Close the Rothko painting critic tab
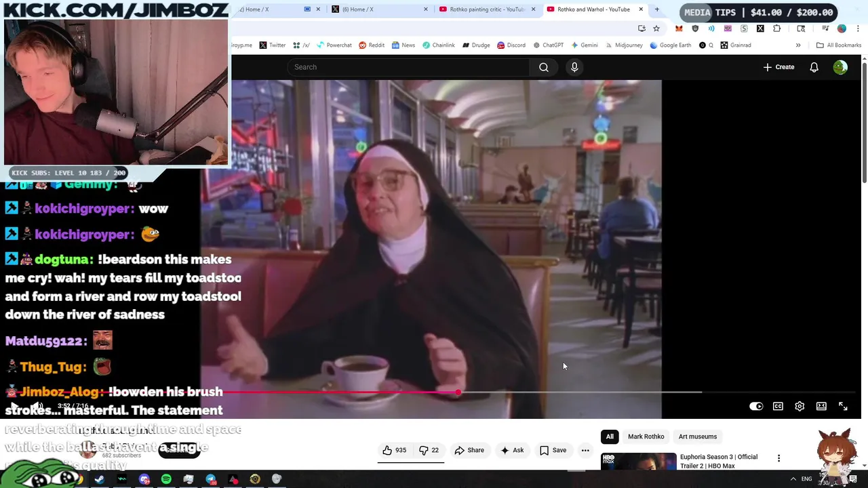The height and width of the screenshot is (488, 868). click(533, 9)
